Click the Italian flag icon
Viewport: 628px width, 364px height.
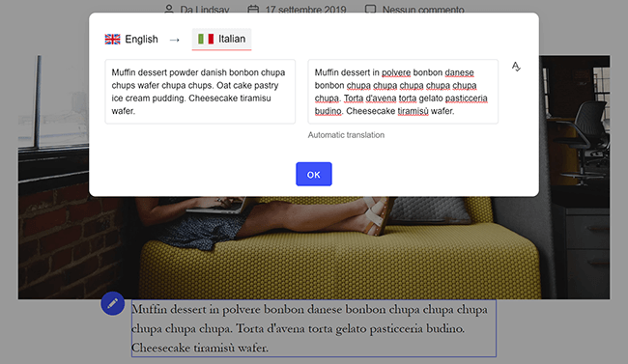pyautogui.click(x=206, y=39)
